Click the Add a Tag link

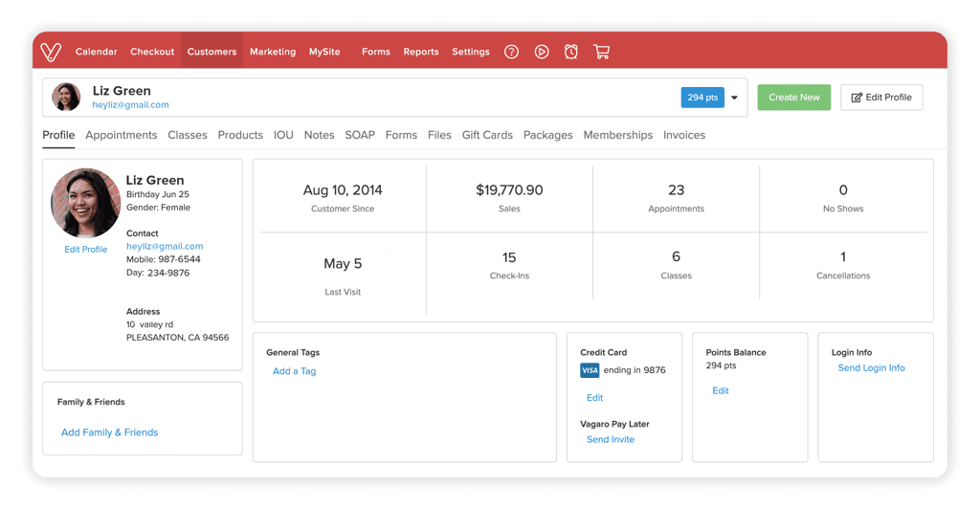point(294,371)
